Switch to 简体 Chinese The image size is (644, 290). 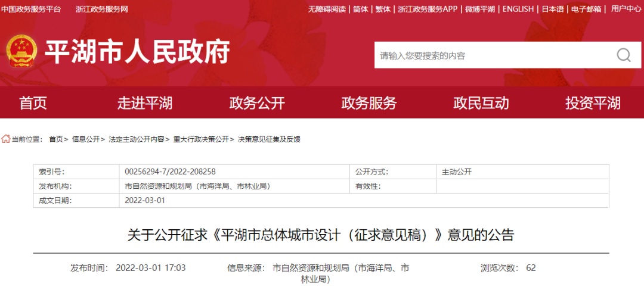361,9
